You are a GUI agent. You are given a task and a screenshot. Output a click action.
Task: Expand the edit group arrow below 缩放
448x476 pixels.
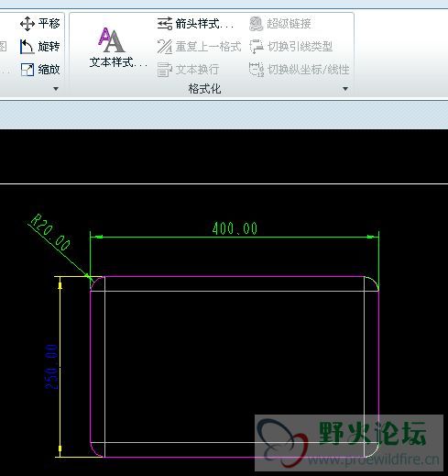pyautogui.click(x=56, y=89)
